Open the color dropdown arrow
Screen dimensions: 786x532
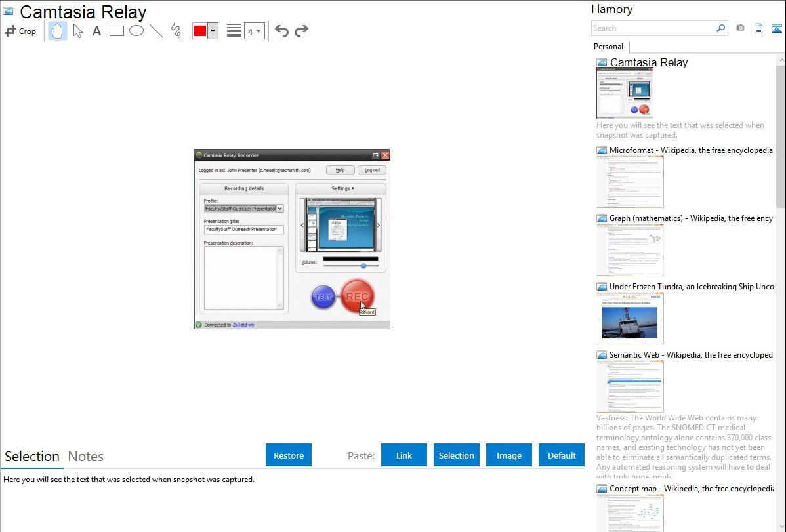click(213, 31)
